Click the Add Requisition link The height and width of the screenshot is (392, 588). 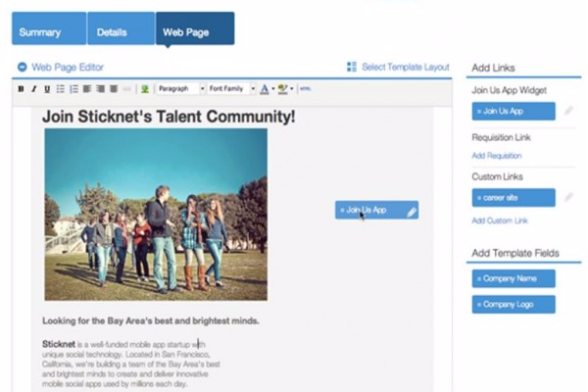497,156
